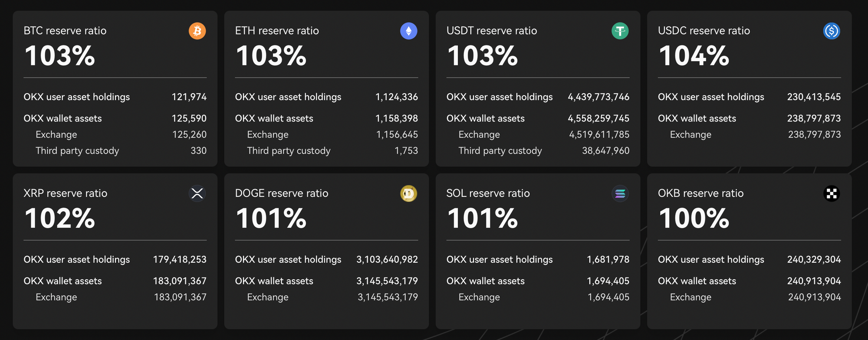Click OKX wallet assets label in XRP card
The height and width of the screenshot is (340, 868).
click(62, 281)
